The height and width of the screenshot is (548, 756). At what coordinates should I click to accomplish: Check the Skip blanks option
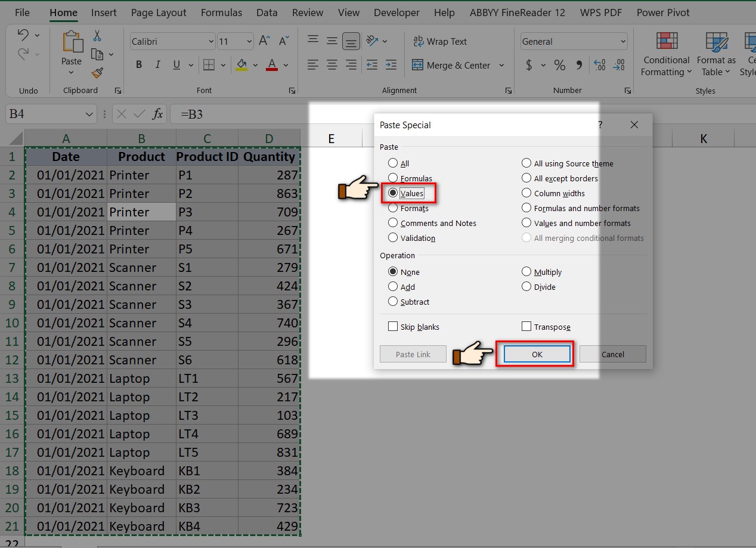pos(393,327)
